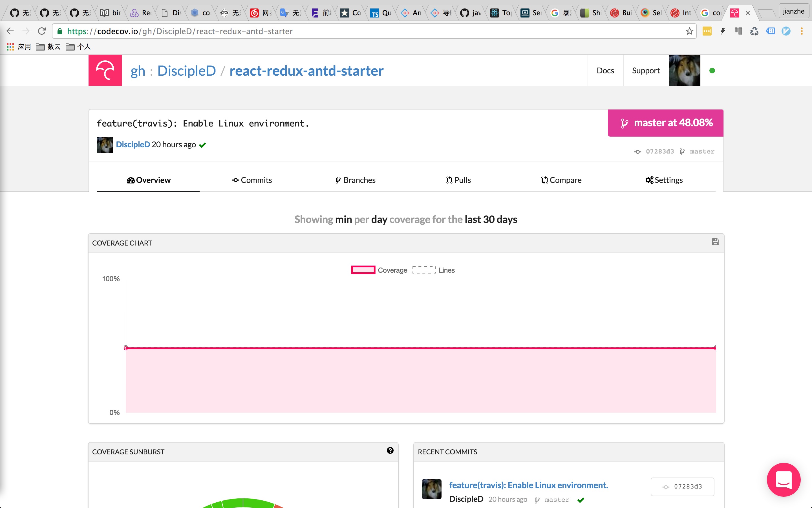Toggle the Lines legend series
This screenshot has width=812, height=508.
(434, 270)
